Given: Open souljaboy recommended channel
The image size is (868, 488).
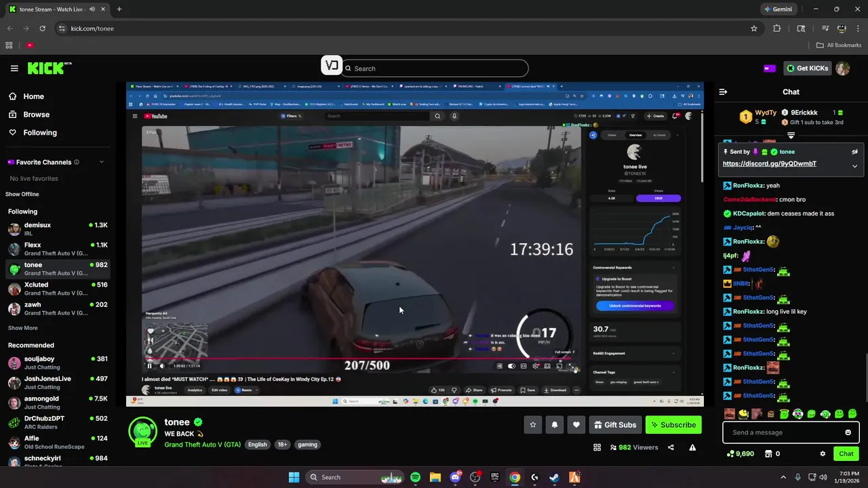Looking at the screenshot, I should click(57, 363).
